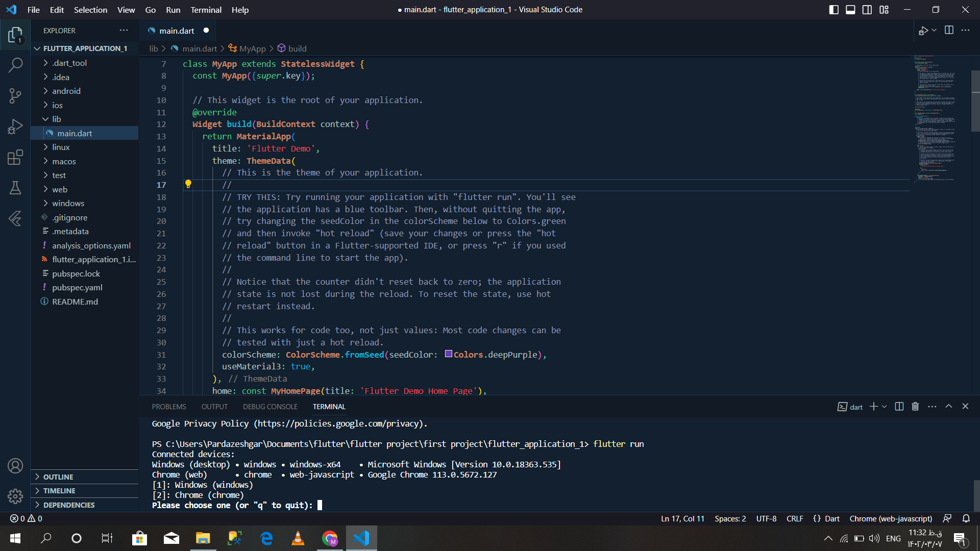Switch to the DEBUG CONSOLE tab
Image resolution: width=980 pixels, height=551 pixels.
pyautogui.click(x=270, y=407)
